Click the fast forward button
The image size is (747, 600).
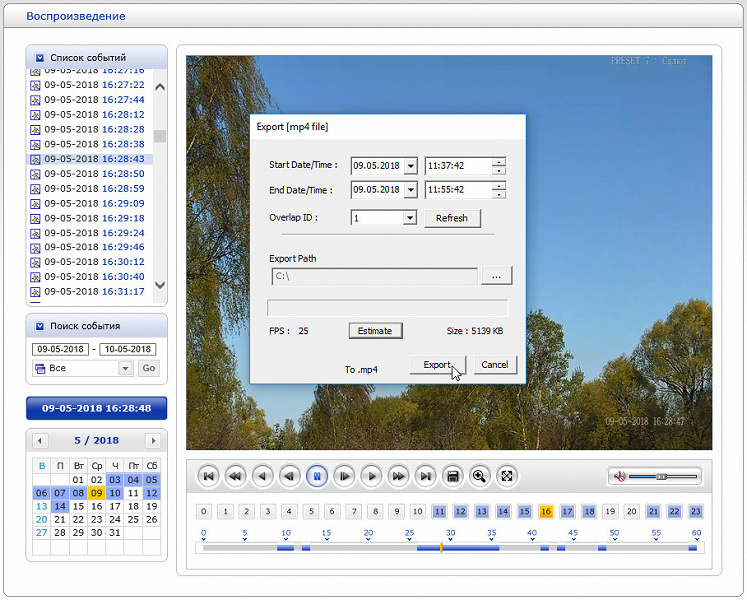(398, 477)
